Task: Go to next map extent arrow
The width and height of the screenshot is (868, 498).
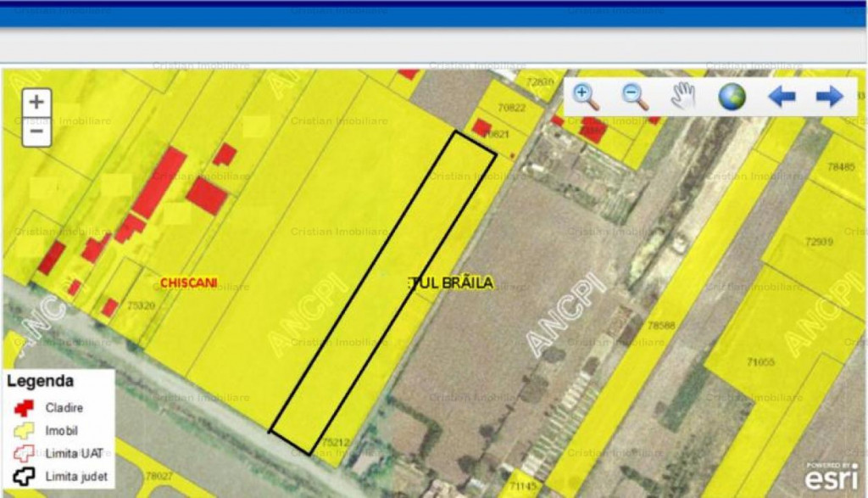Action: (x=829, y=97)
